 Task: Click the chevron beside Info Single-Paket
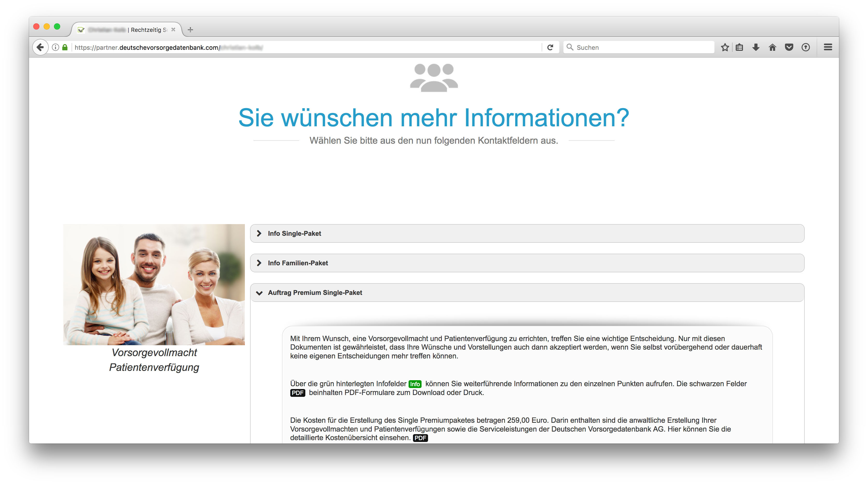[259, 233]
